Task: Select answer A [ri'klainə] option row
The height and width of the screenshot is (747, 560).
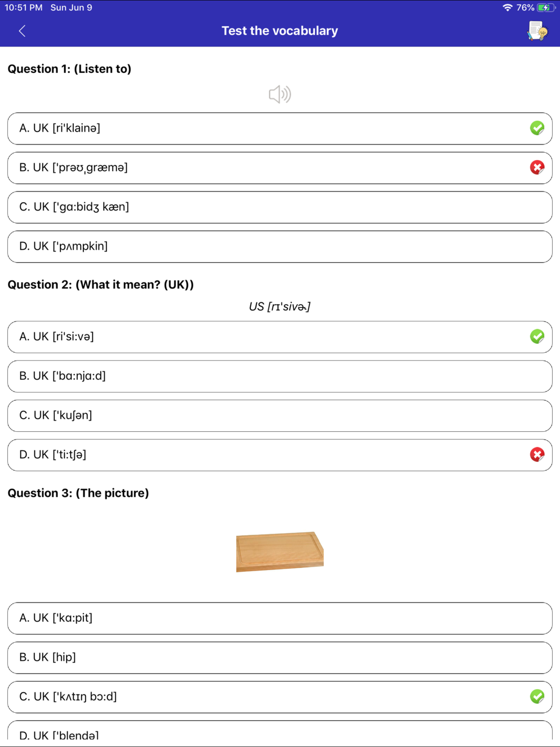Action: click(280, 129)
